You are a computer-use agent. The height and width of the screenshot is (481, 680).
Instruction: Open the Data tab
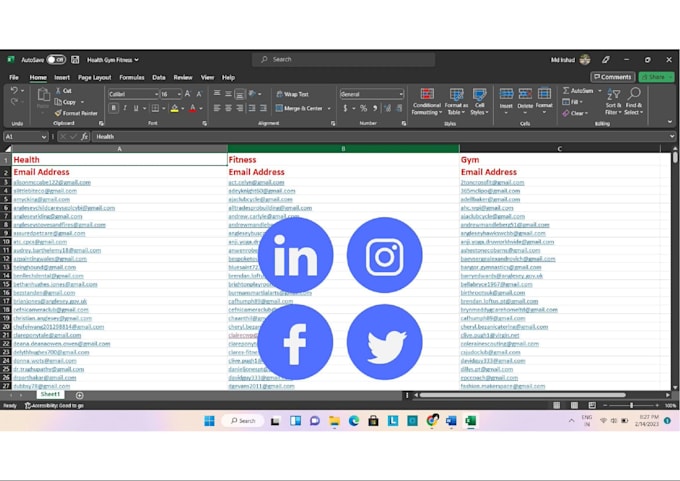point(159,77)
